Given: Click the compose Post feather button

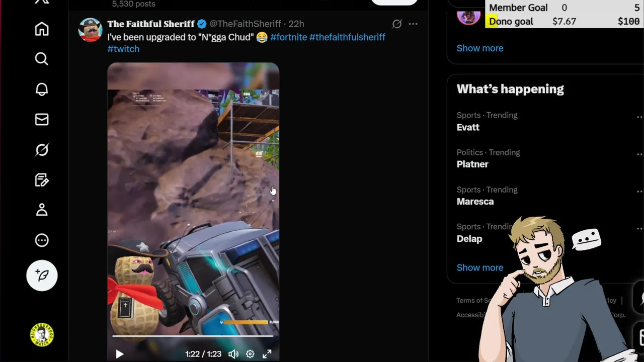Looking at the screenshot, I should click(42, 275).
